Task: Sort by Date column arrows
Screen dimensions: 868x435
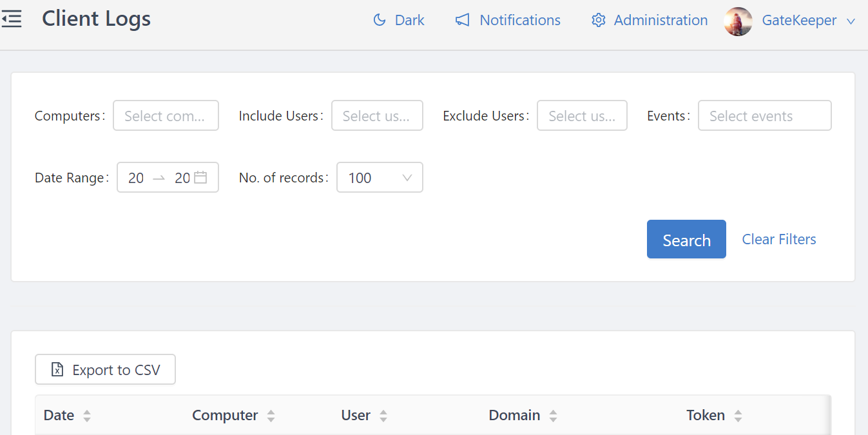Action: [x=87, y=416]
